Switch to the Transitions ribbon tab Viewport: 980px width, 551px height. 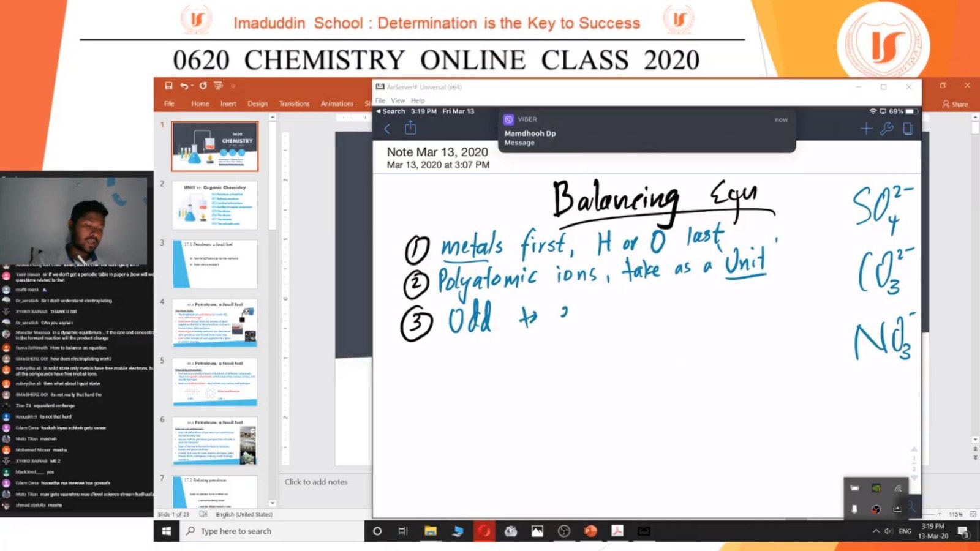(294, 103)
